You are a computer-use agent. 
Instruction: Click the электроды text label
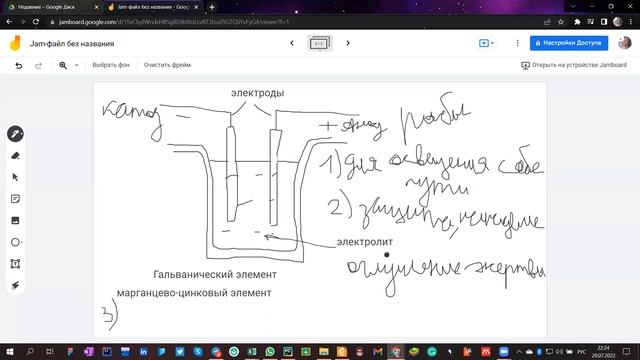pyautogui.click(x=258, y=93)
